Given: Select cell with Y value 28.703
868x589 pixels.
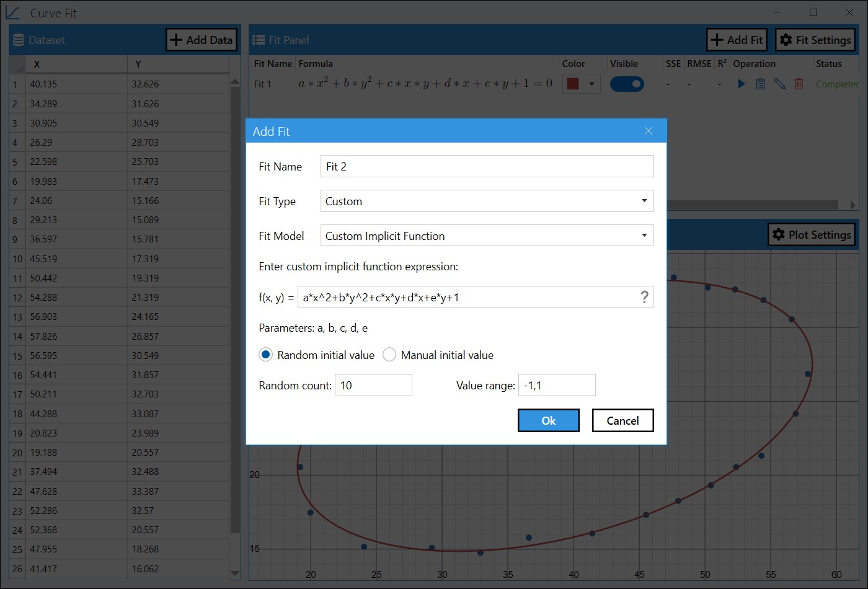Looking at the screenshot, I should (x=178, y=142).
